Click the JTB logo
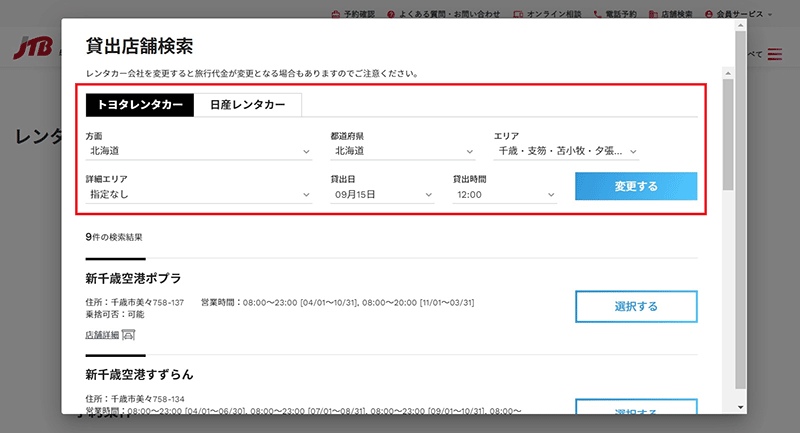800x433 pixels. pyautogui.click(x=30, y=47)
